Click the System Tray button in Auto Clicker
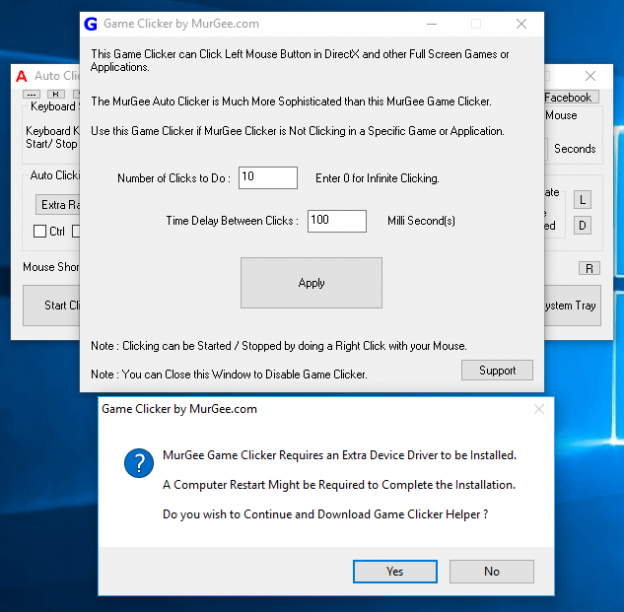Viewport: 624px width, 612px height. (572, 305)
